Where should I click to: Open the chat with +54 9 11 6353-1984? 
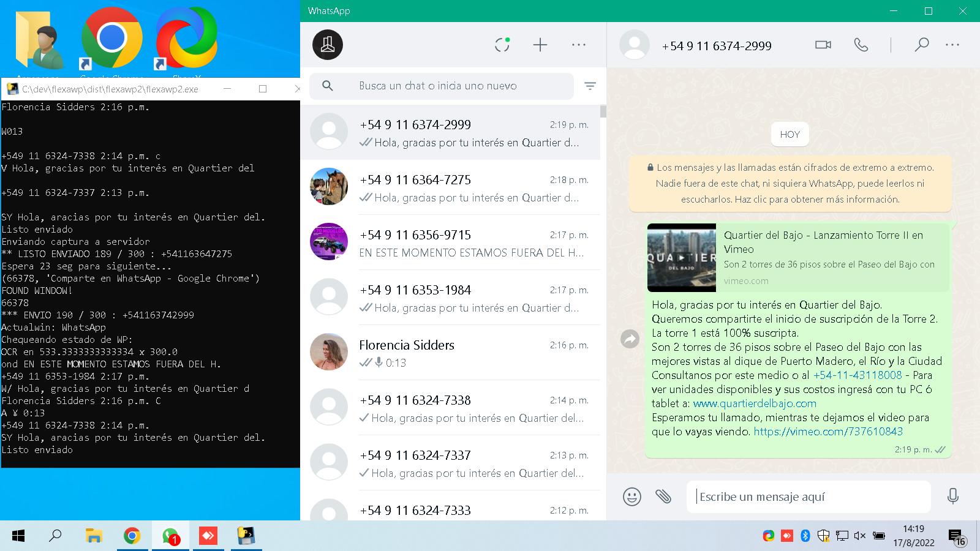click(x=450, y=298)
